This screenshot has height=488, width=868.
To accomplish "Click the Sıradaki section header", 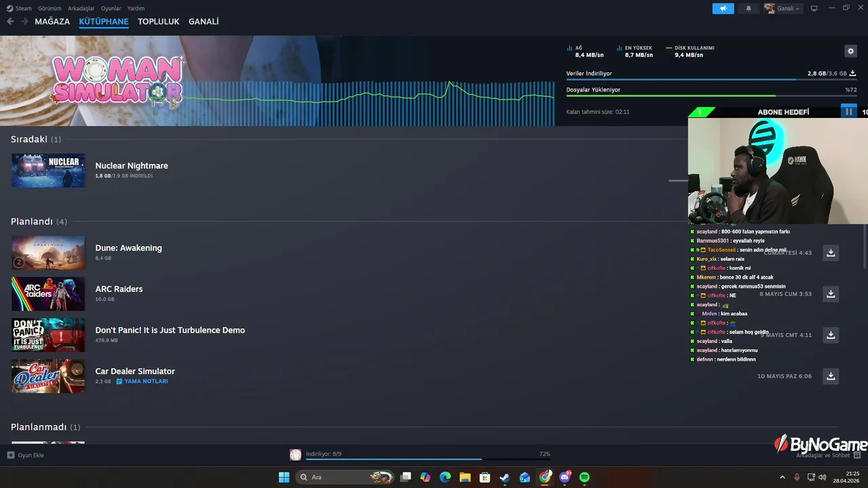I will tap(36, 139).
